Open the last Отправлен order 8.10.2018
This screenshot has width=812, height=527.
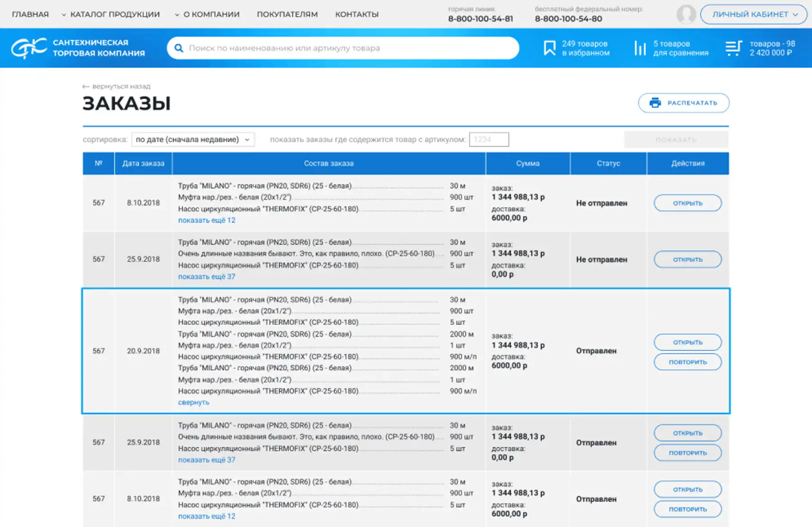(x=687, y=489)
